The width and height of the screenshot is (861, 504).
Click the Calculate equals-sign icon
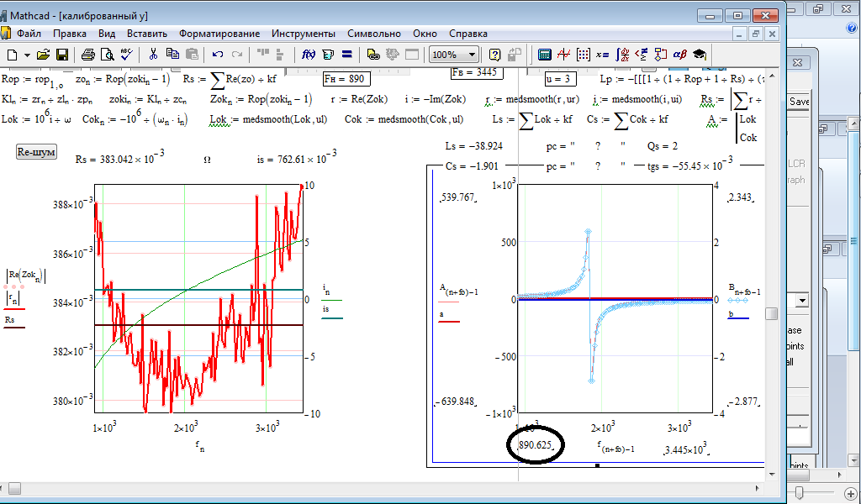pos(347,55)
